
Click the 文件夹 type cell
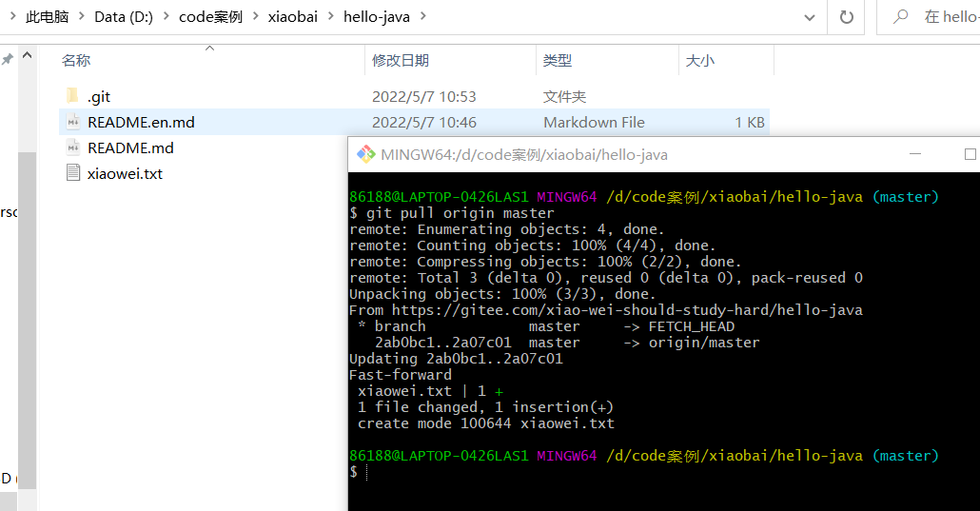(564, 96)
